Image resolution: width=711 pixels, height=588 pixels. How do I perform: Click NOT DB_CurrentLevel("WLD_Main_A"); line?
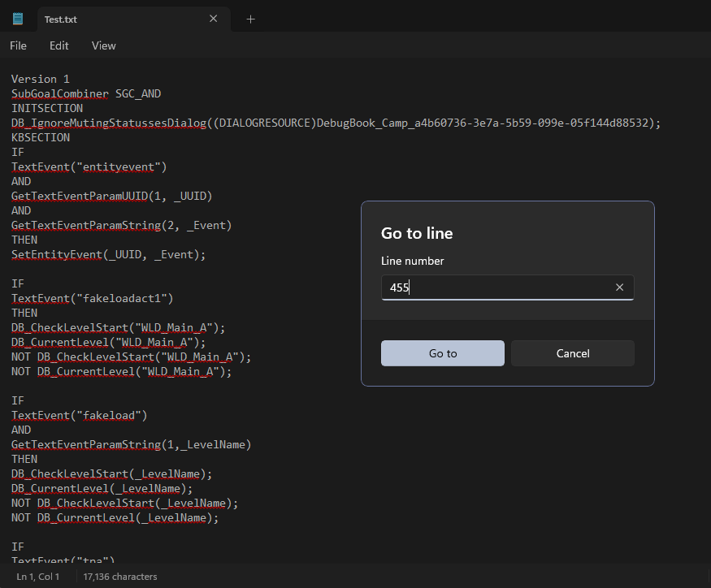122,372
